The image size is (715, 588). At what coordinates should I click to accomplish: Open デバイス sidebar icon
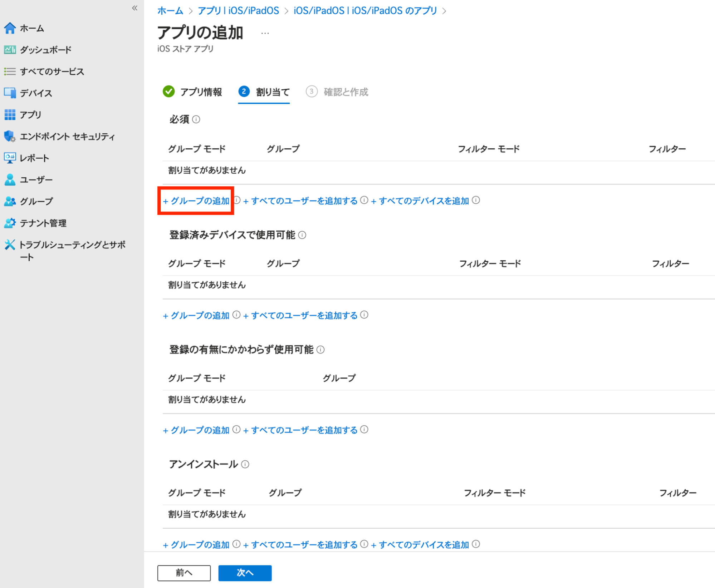coord(10,93)
